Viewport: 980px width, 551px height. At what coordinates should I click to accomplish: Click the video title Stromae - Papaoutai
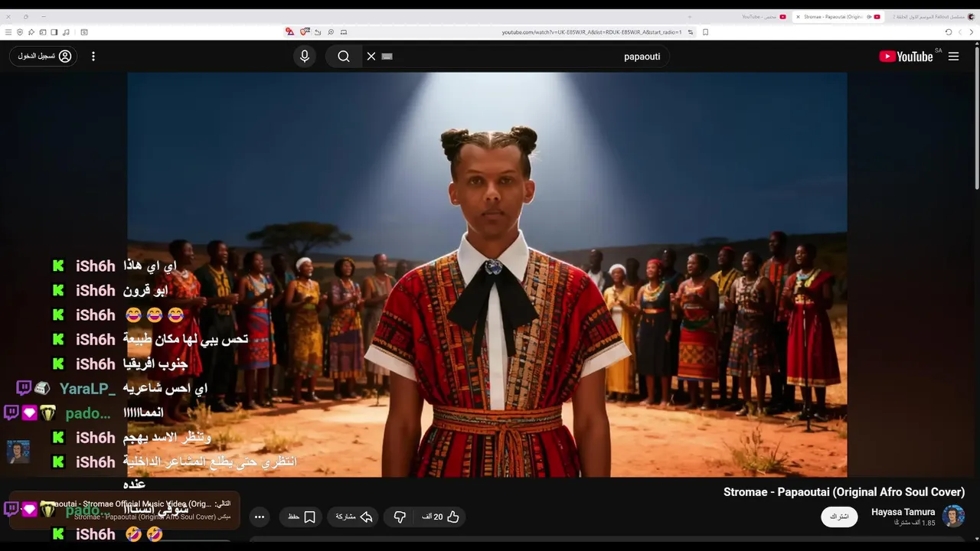[844, 492]
